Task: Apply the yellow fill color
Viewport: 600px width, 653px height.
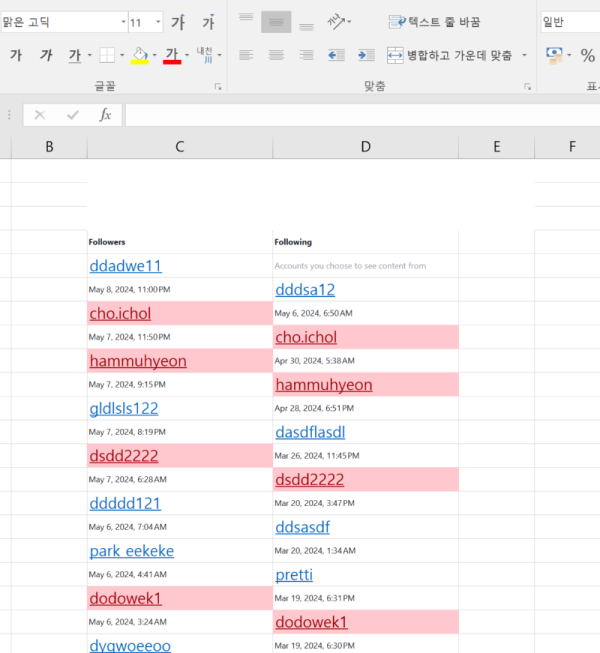Action: 140,56
